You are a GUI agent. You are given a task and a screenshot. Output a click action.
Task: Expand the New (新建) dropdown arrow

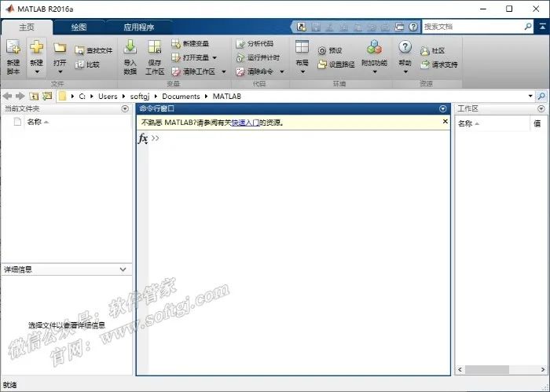(x=36, y=72)
